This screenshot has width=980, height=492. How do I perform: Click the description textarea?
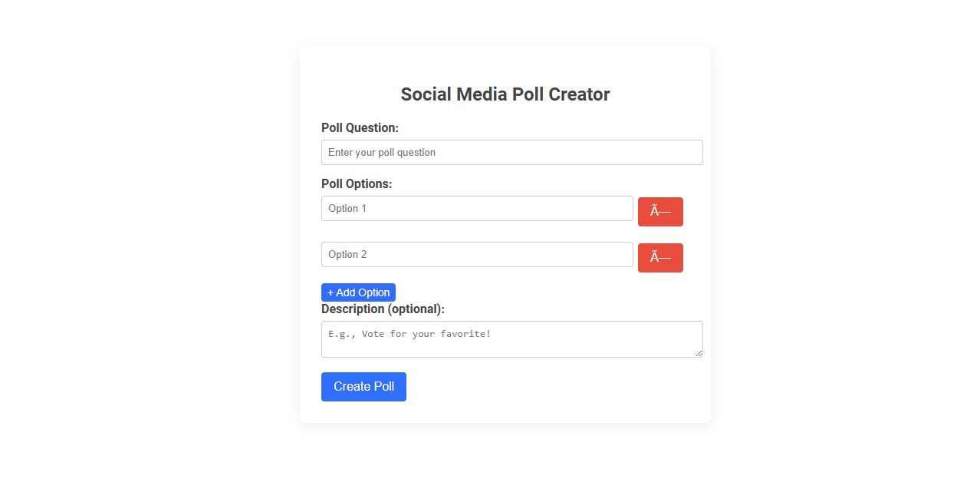[x=511, y=338]
